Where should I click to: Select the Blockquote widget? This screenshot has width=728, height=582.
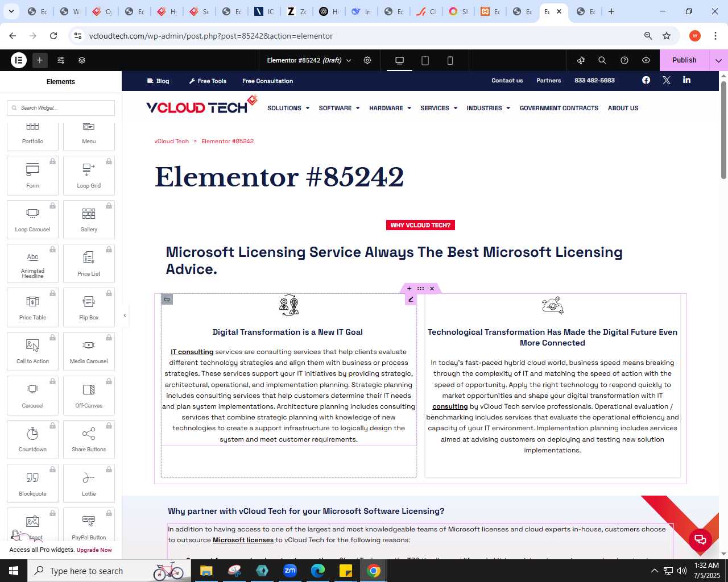click(32, 484)
